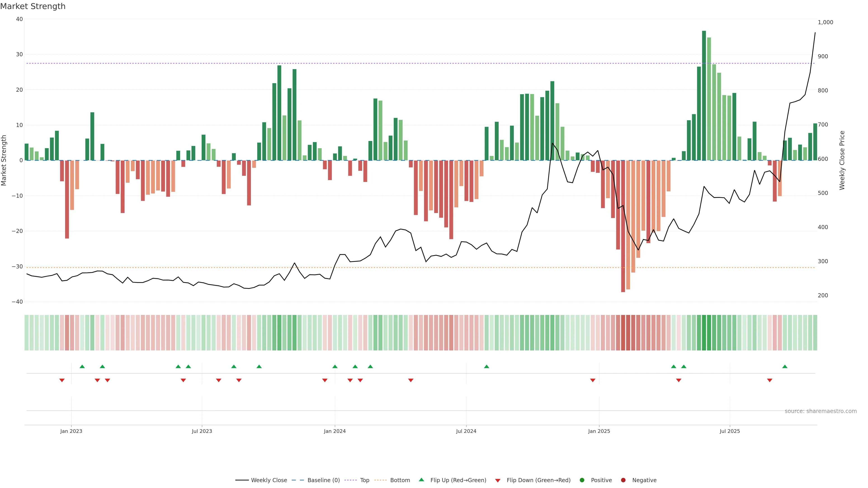This screenshot has width=868, height=488.
Task: Click the Jan 2024 x-axis label
Action: 335,431
